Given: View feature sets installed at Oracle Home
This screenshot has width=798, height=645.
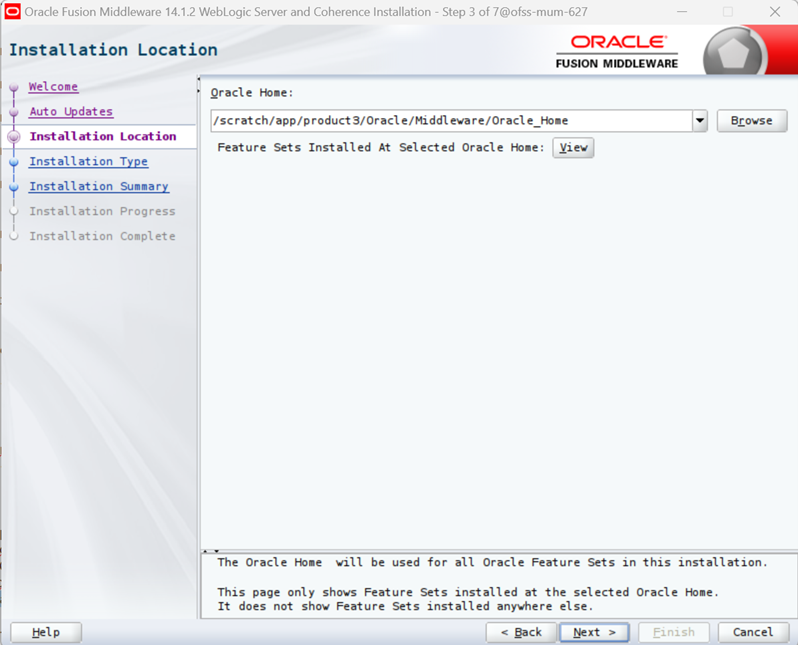Looking at the screenshot, I should coord(573,148).
